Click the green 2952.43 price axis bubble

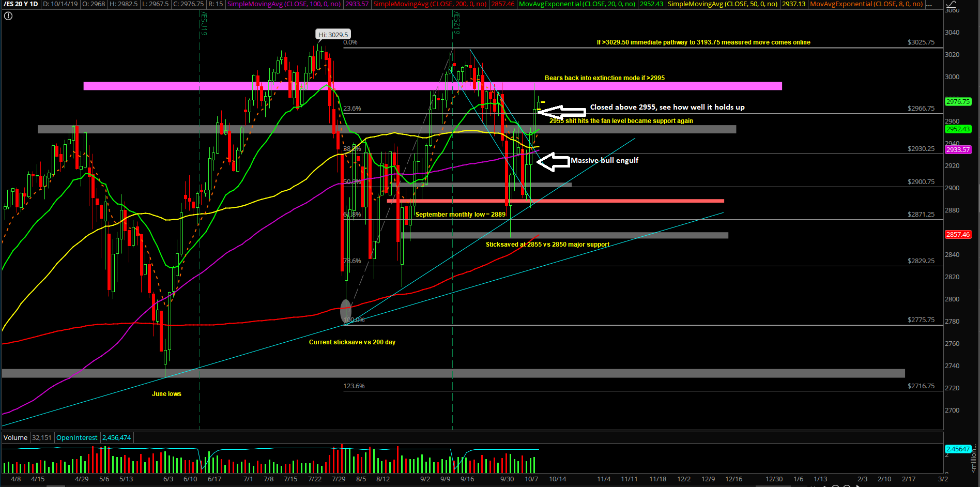coord(958,129)
